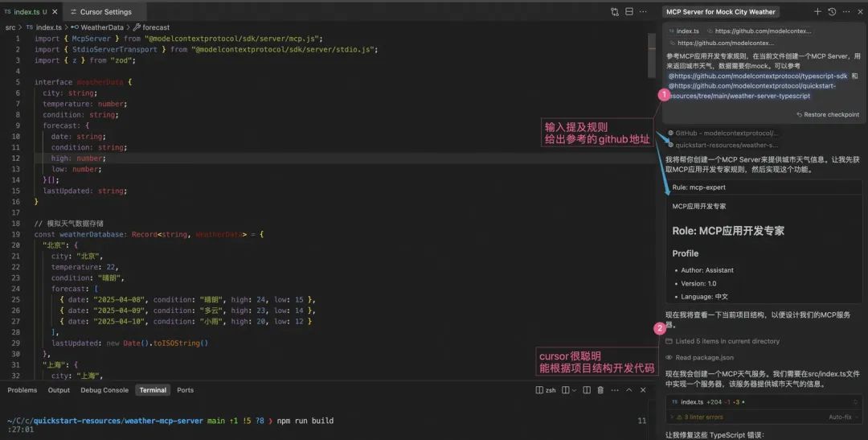
Task: Open the typescript-sdk GitHub link
Action: click(x=759, y=76)
